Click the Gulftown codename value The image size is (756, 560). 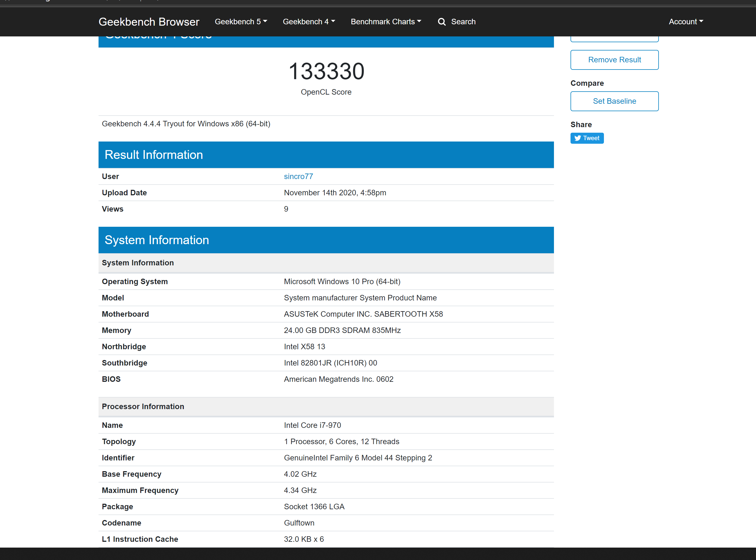tap(299, 523)
